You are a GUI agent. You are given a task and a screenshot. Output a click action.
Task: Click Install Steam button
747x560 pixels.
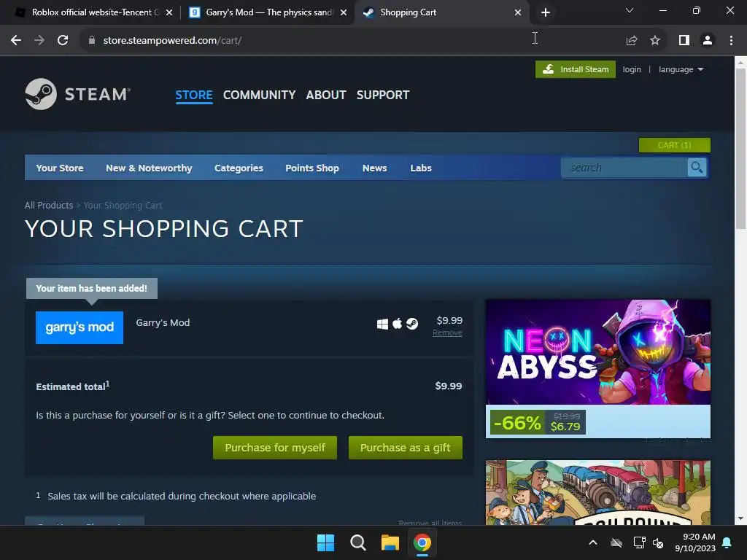(x=576, y=69)
